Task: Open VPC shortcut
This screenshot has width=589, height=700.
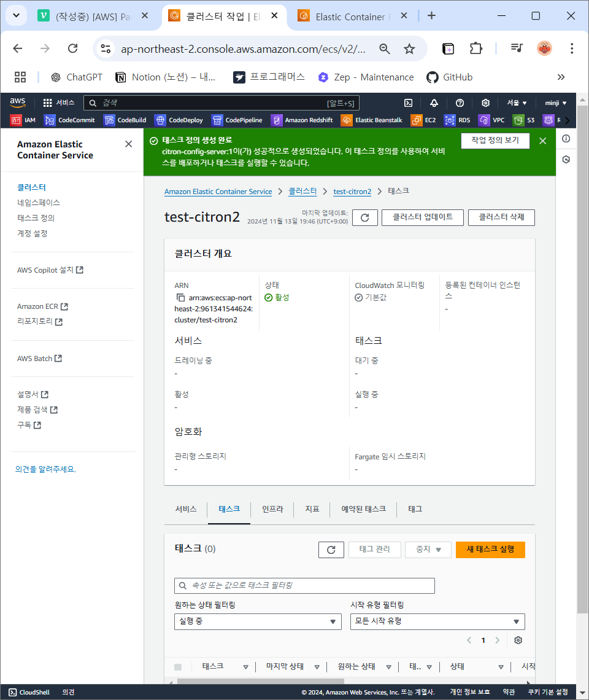Action: point(491,120)
